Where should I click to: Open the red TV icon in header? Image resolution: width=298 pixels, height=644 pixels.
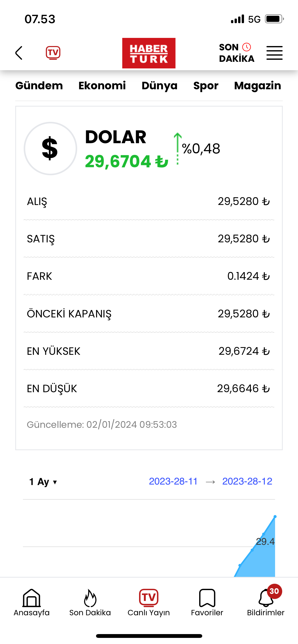(53, 53)
